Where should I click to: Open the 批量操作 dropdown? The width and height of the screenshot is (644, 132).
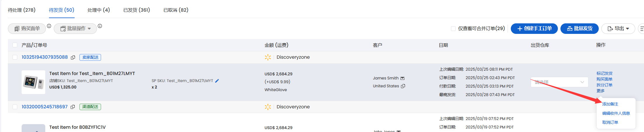(x=75, y=29)
